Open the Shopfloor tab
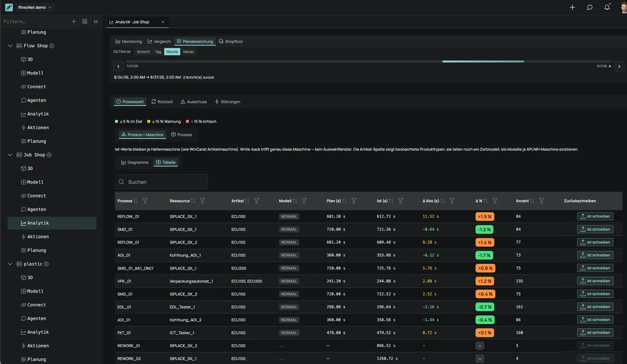Image resolution: width=627 pixels, height=364 pixels. coord(231,42)
